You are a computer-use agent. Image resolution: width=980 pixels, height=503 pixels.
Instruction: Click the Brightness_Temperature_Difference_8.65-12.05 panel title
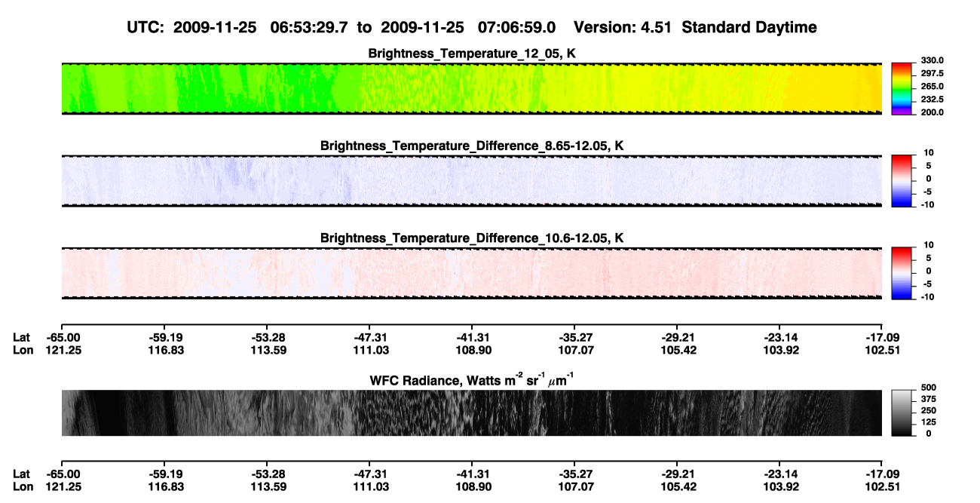click(x=472, y=146)
